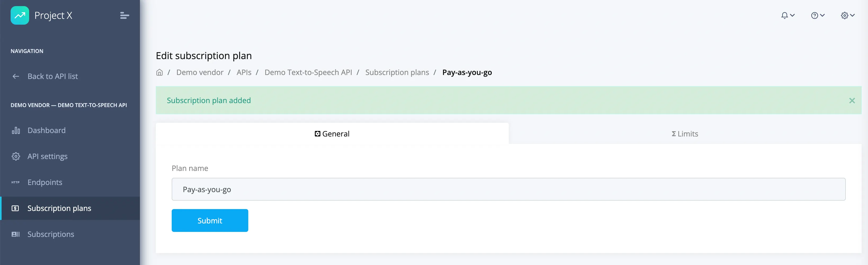The height and width of the screenshot is (265, 868).
Task: Switch to the Limits tab
Action: coord(685,134)
